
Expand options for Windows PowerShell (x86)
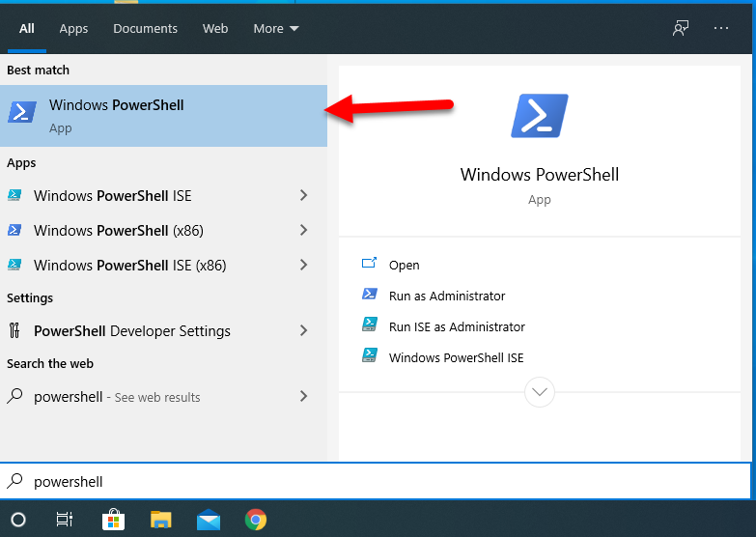click(x=303, y=230)
